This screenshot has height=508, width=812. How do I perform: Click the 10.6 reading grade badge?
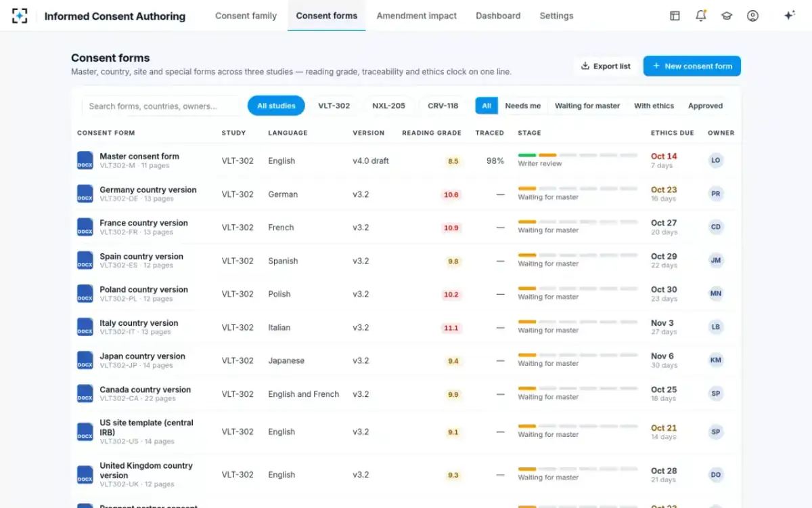[x=451, y=194]
